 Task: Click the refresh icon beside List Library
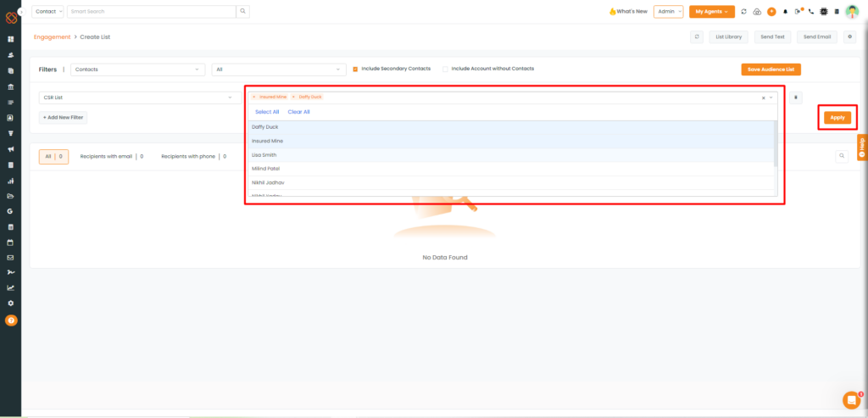697,36
